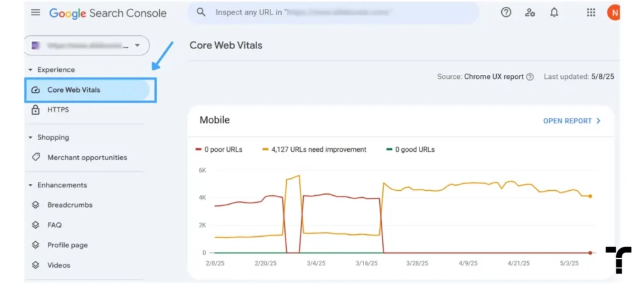The width and height of the screenshot is (644, 284).
Task: Click the orange account avatar
Action: tap(613, 13)
